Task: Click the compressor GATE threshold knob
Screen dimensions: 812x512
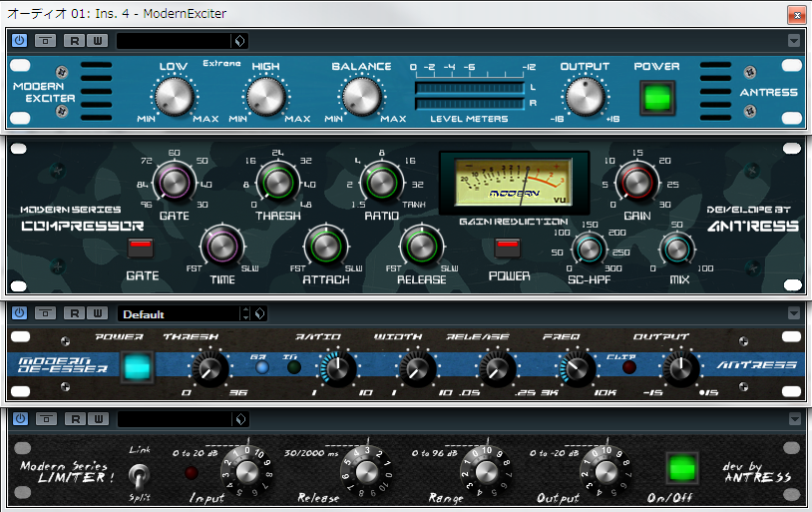Action: (175, 182)
